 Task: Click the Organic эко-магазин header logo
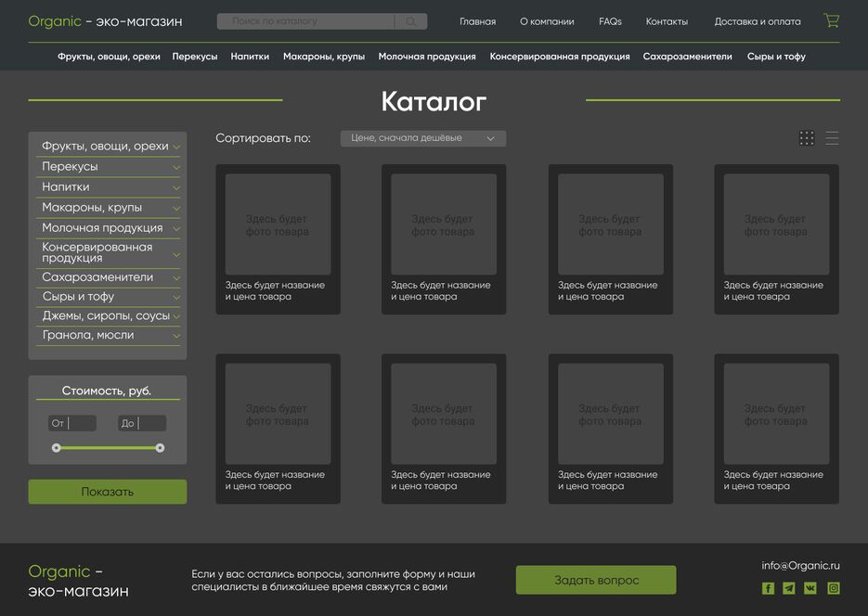(x=105, y=21)
